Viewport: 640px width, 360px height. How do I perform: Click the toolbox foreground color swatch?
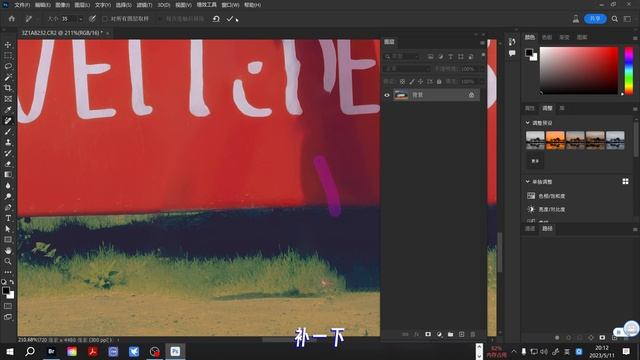(6, 291)
